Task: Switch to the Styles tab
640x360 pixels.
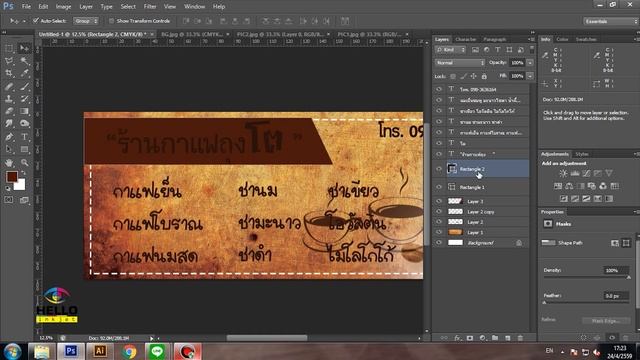Action: [x=582, y=154]
